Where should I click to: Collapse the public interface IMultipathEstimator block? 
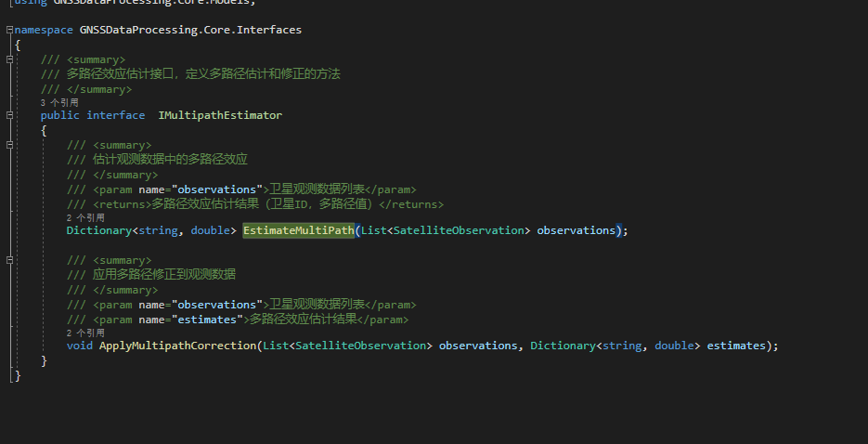pos(9,115)
